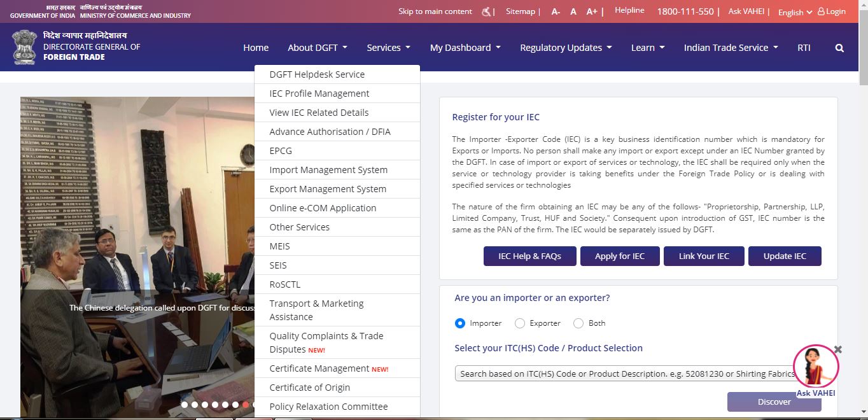This screenshot has width=868, height=420.
Task: Reset font size with the A control
Action: point(572,11)
